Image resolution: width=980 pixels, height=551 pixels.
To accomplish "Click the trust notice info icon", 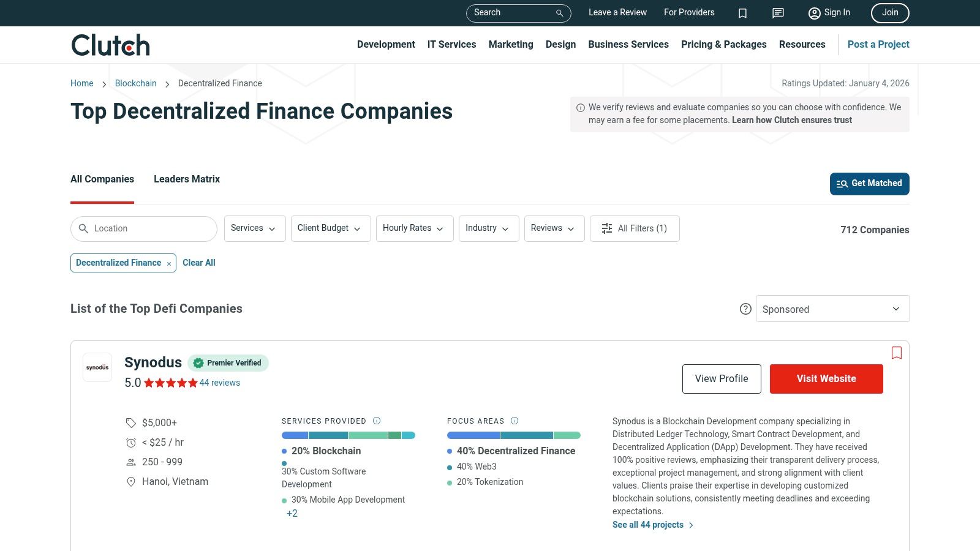I will 581,108.
